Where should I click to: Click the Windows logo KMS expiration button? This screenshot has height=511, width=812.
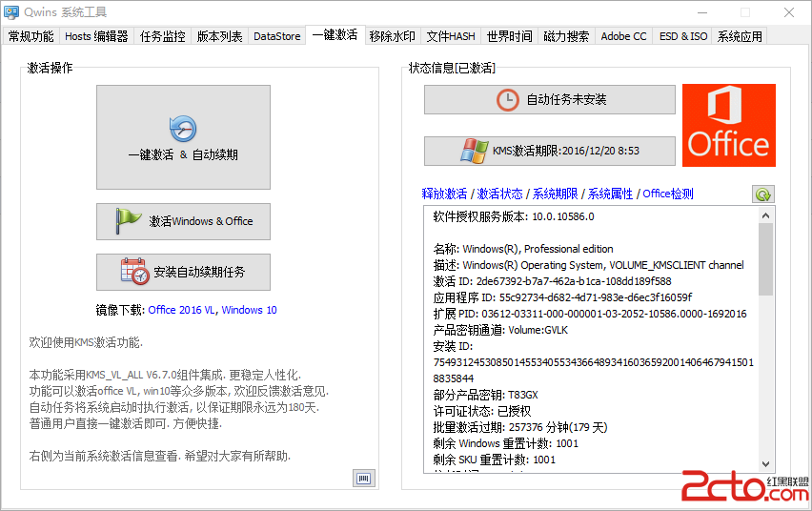[x=549, y=151]
